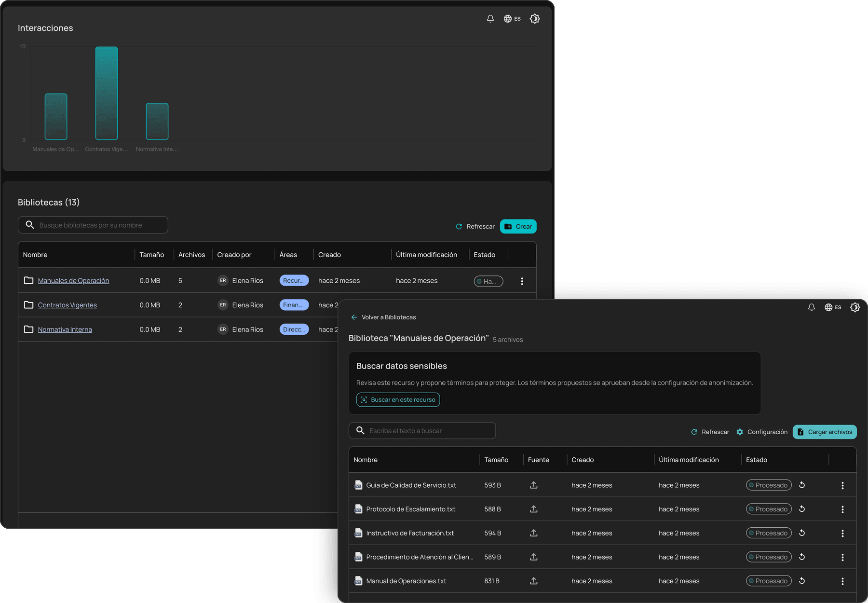
Task: Click file icon of Manual de Operaciones.txt
Action: coord(358,581)
